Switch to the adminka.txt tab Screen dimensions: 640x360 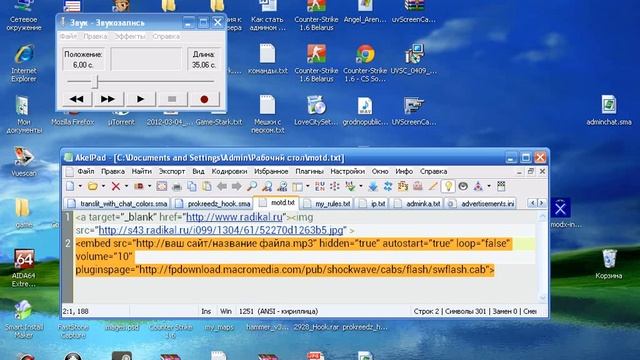(x=418, y=203)
